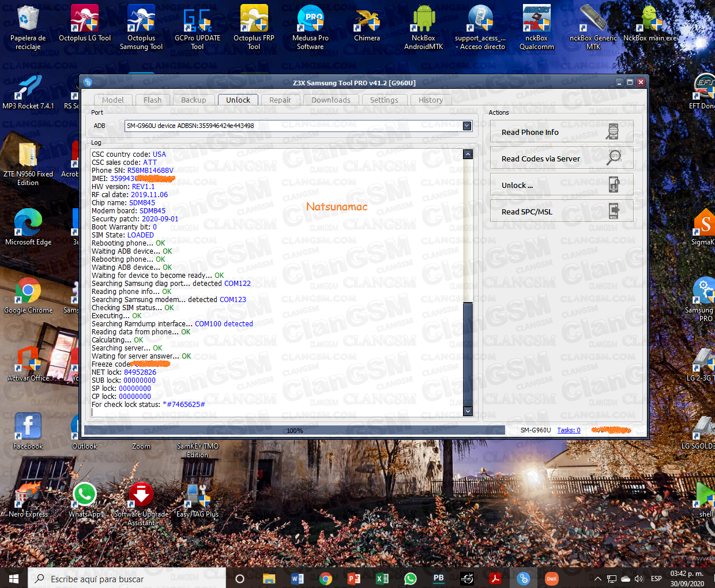Click the Unlock ... action button
Image resolution: width=715 pixels, height=588 pixels.
coord(562,185)
